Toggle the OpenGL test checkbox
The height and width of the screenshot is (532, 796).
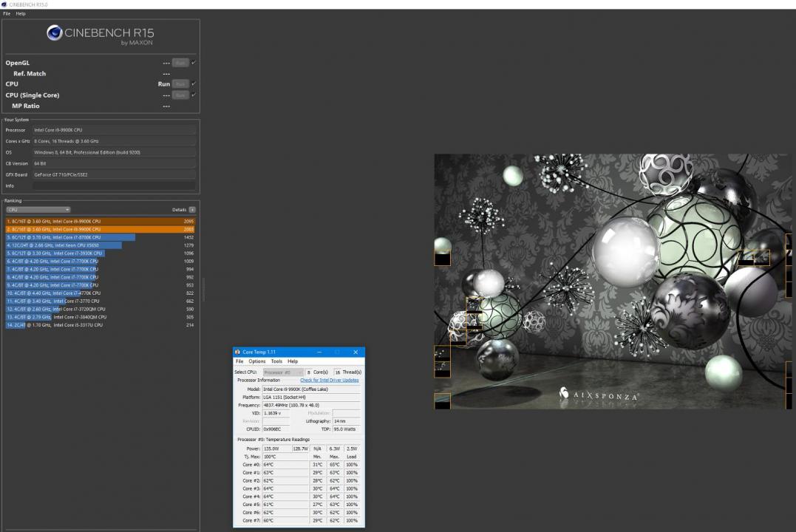tap(194, 63)
